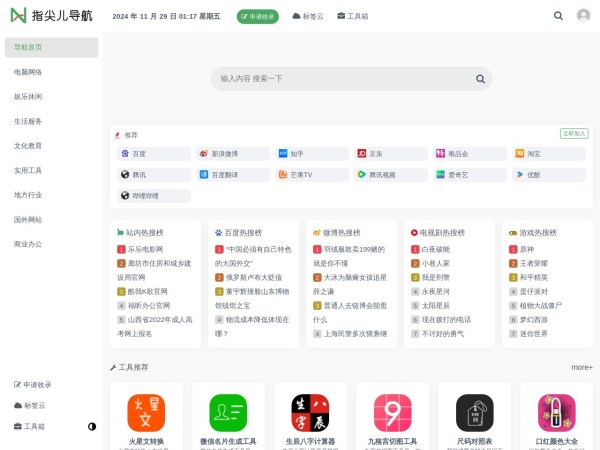Focus the 输入内容 搜索一下 search field

pyautogui.click(x=340, y=79)
